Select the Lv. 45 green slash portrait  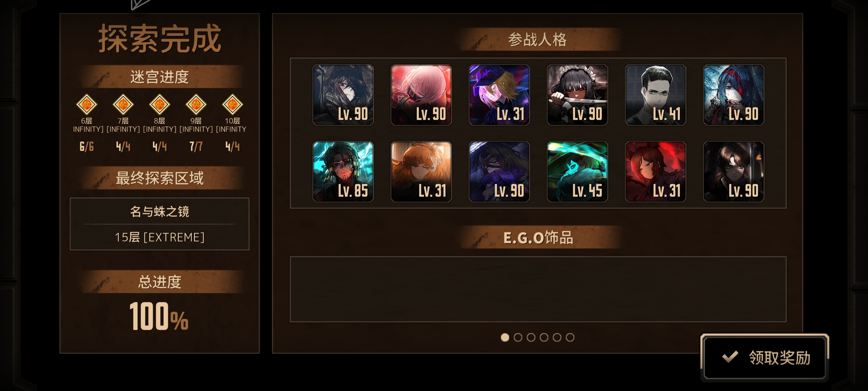pos(577,171)
